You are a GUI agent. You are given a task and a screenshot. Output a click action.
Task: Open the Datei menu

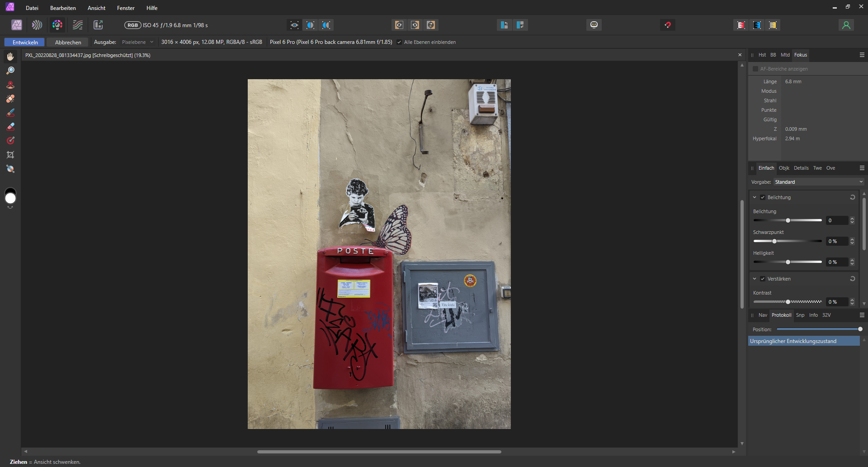32,8
